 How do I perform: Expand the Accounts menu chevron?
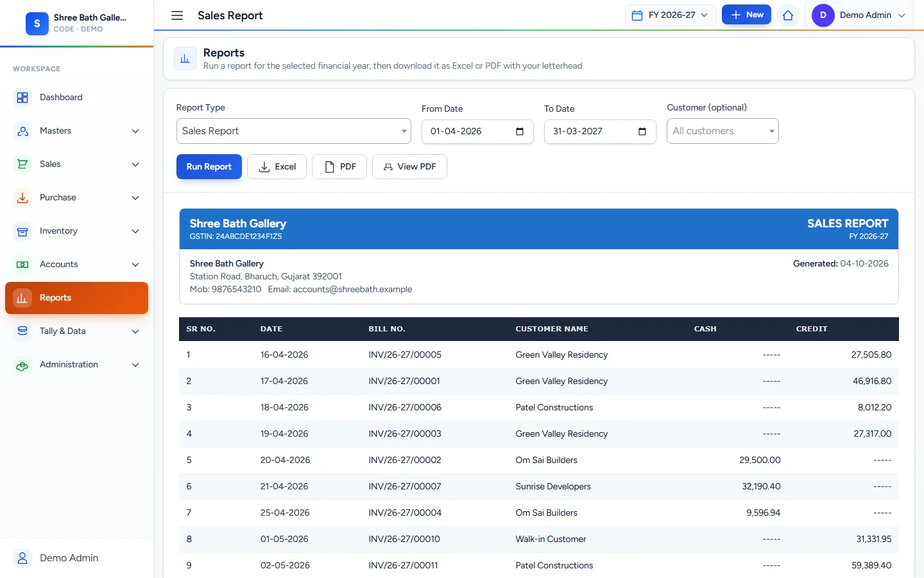point(135,265)
